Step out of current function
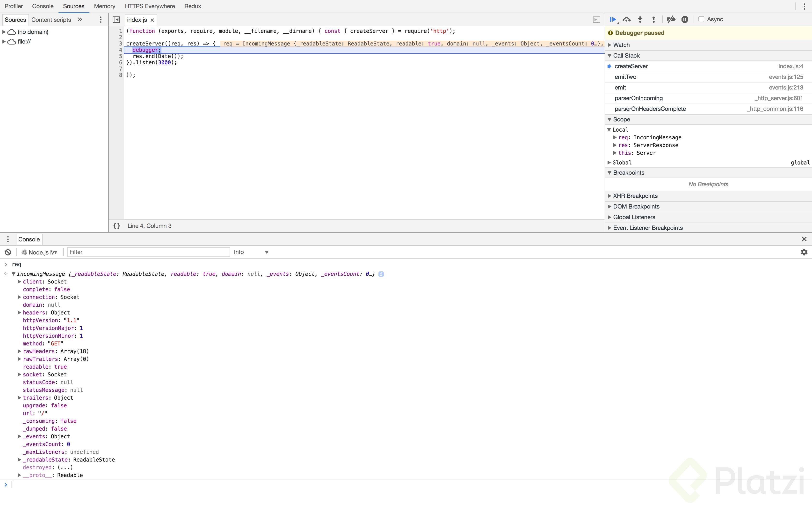This screenshot has width=812, height=508. click(x=654, y=20)
